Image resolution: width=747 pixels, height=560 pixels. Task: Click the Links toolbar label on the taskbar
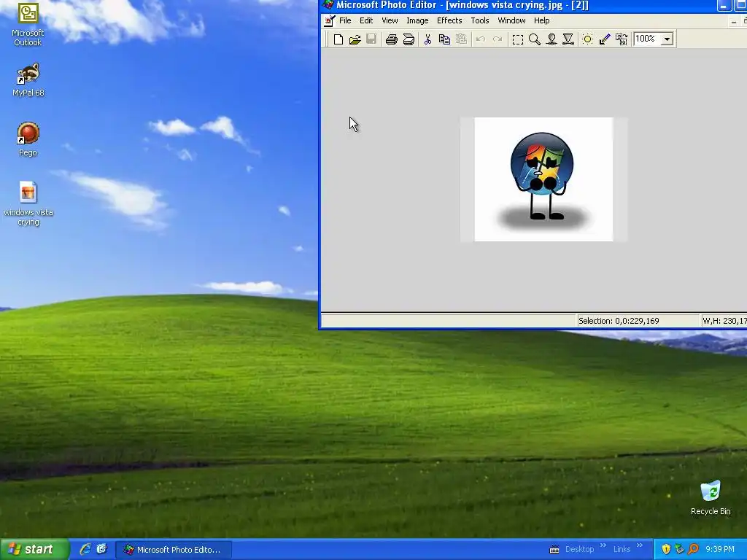coord(622,549)
